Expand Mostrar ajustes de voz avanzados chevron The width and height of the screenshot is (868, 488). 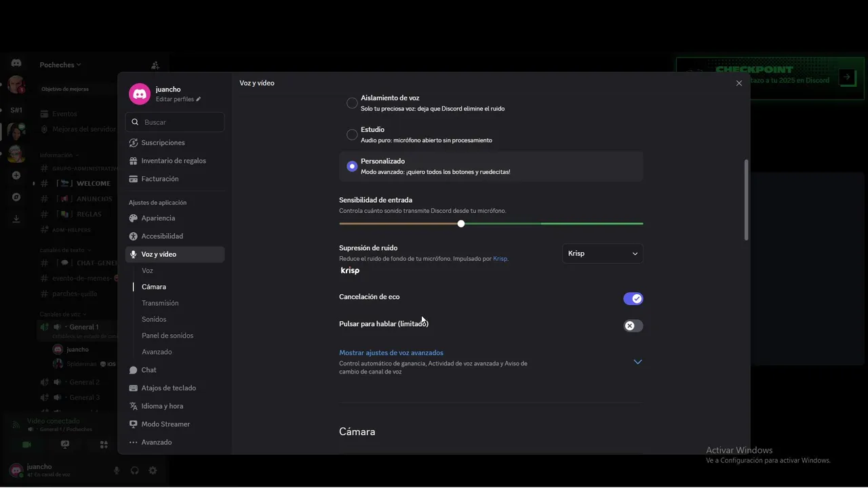pyautogui.click(x=637, y=362)
